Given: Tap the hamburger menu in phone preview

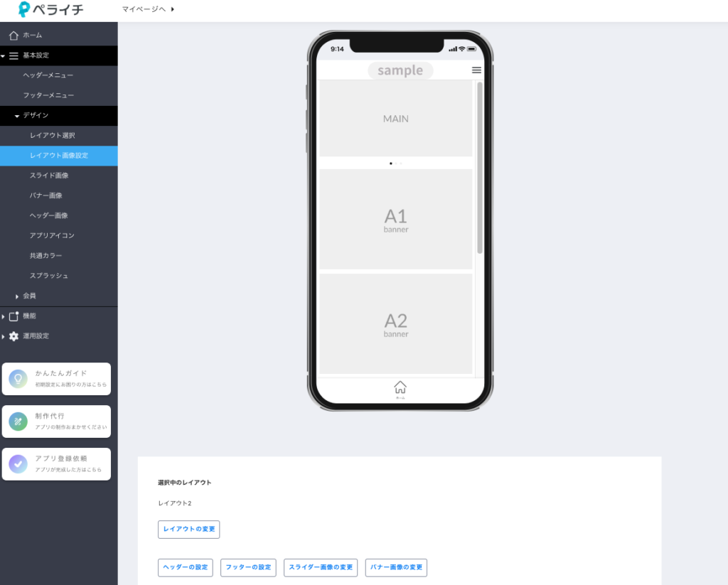Looking at the screenshot, I should click(476, 70).
